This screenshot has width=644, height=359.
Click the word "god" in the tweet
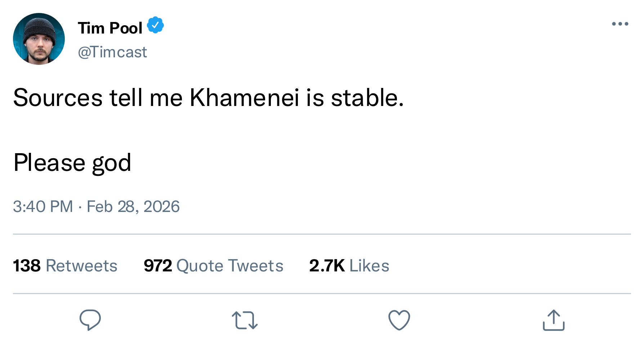coord(112,163)
